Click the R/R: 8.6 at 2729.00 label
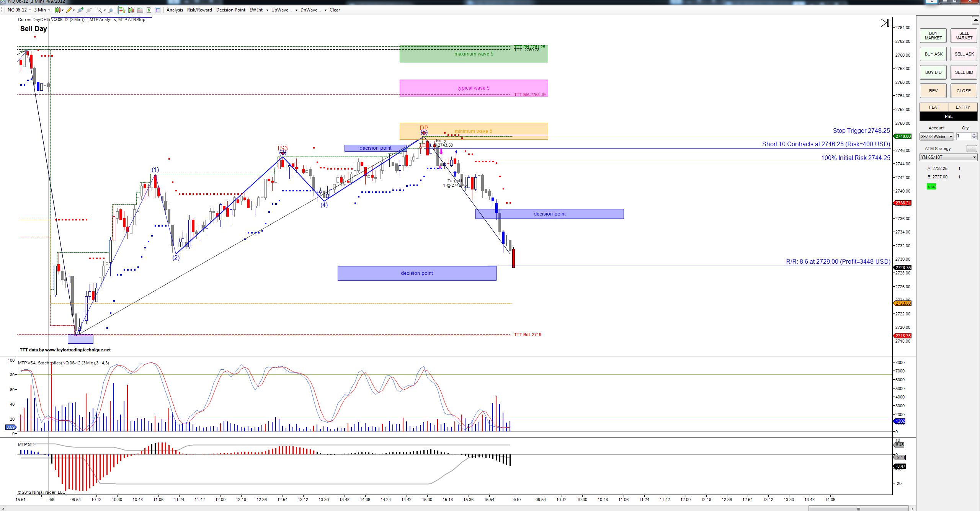The image size is (980, 511). click(838, 261)
